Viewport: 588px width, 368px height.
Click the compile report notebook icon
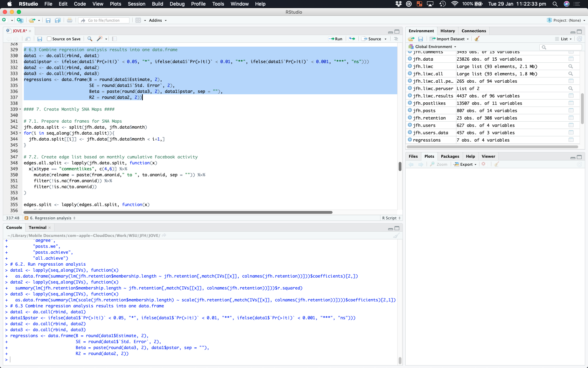pyautogui.click(x=114, y=39)
